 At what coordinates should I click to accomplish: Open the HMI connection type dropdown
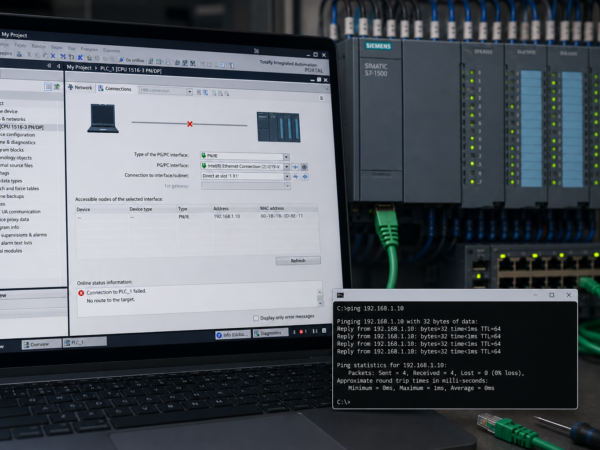[x=189, y=91]
